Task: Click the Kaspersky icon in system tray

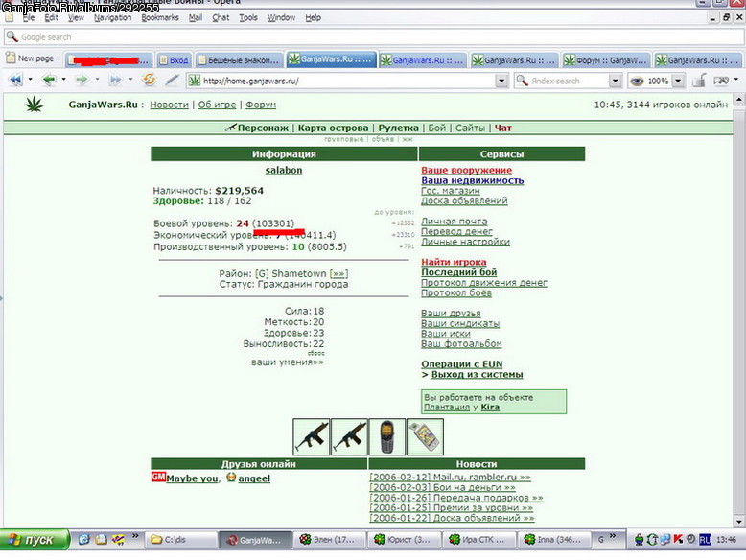Action: 678,540
